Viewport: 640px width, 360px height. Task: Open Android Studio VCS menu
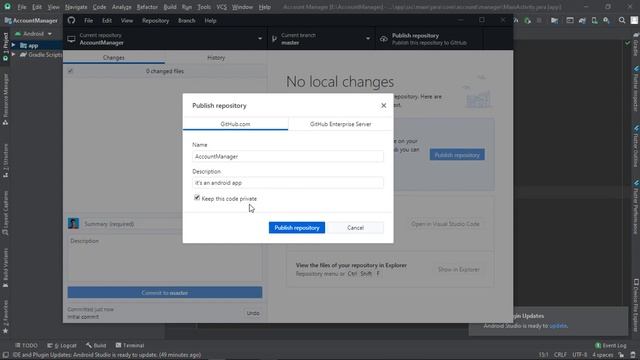[x=222, y=7]
